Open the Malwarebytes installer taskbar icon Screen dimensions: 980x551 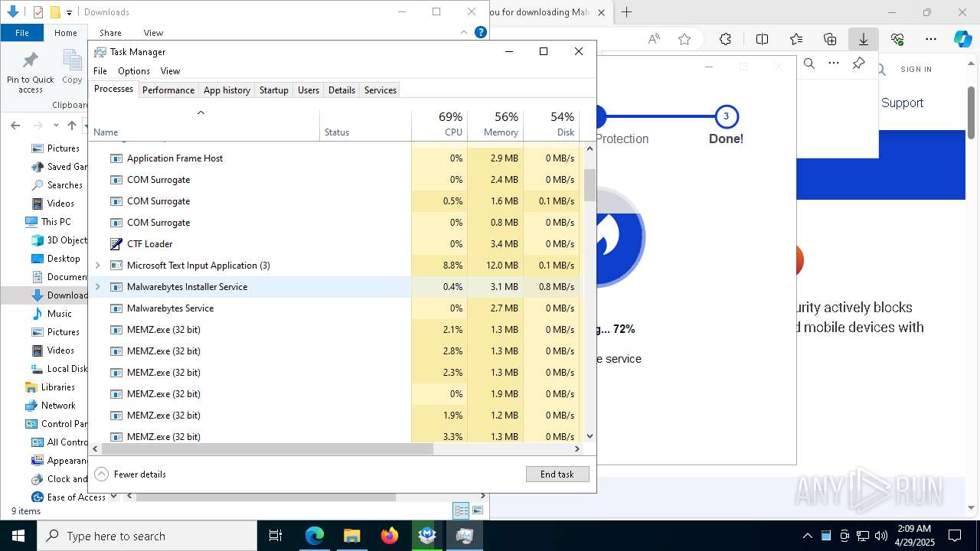click(427, 536)
